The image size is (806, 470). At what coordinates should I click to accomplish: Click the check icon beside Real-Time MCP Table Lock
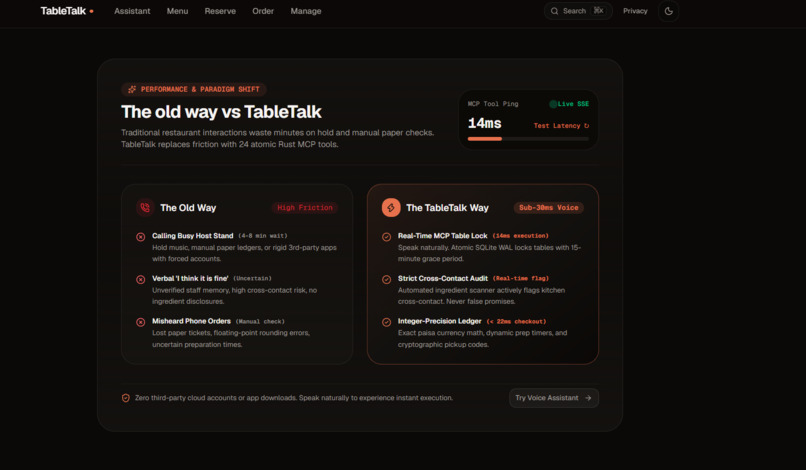coord(387,237)
